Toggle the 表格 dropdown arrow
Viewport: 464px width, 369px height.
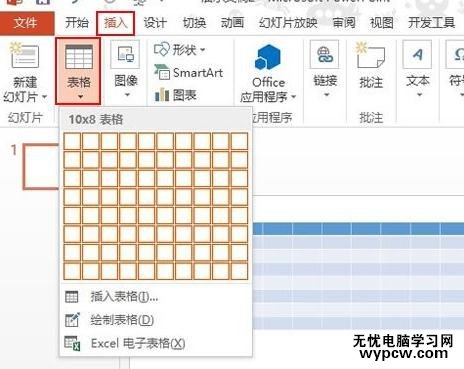coord(80,97)
